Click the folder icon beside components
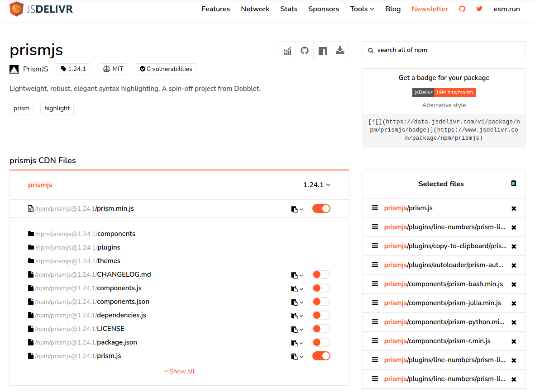Screen dimensions: 535x392 (31, 233)
